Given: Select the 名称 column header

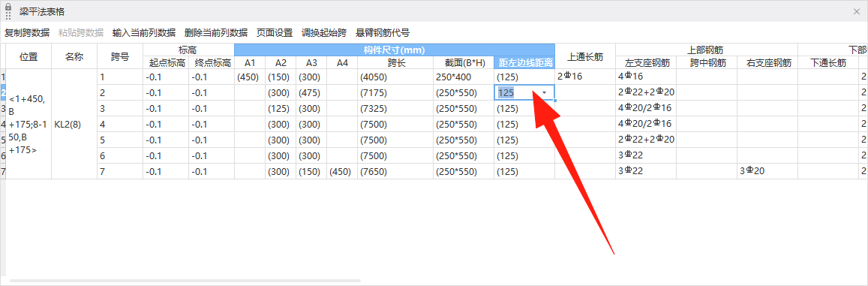Looking at the screenshot, I should coord(74,56).
